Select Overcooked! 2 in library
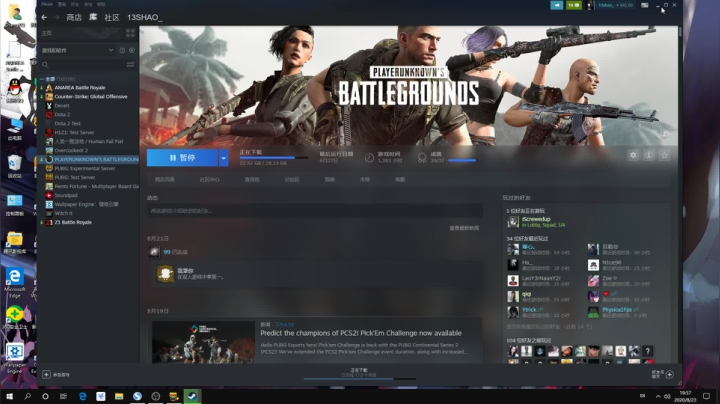This screenshot has width=720, height=404. coord(71,150)
